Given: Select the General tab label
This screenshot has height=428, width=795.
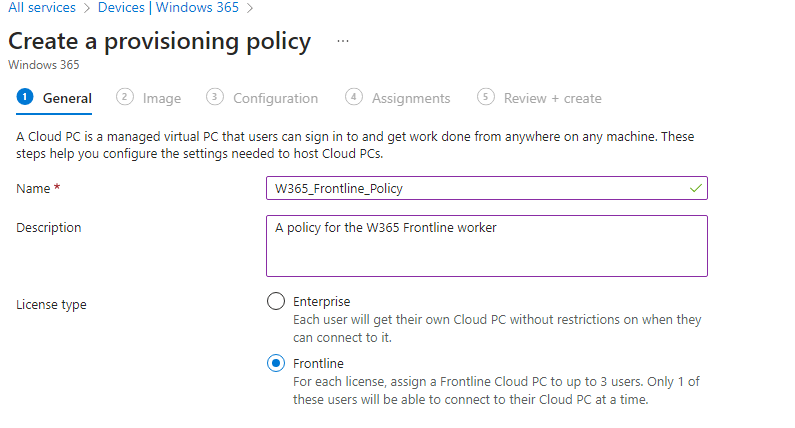Looking at the screenshot, I should (x=67, y=98).
